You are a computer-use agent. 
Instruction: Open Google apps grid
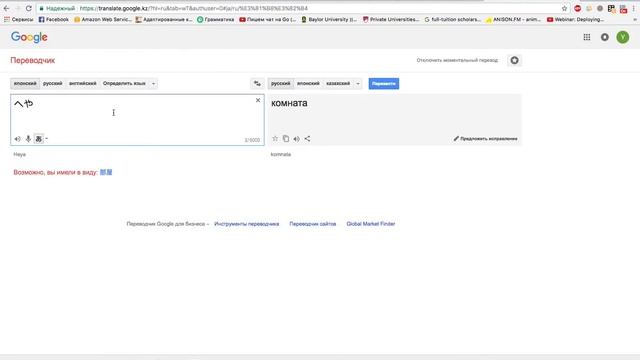point(587,37)
